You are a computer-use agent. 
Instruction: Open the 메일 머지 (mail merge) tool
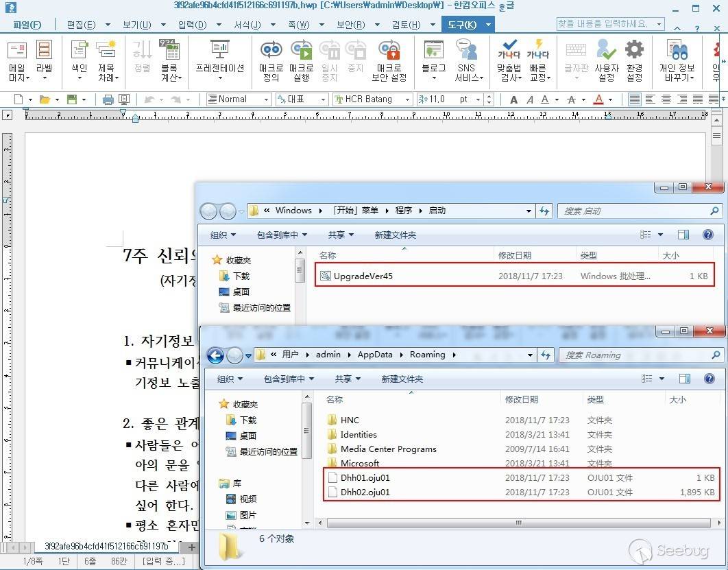pos(18,61)
